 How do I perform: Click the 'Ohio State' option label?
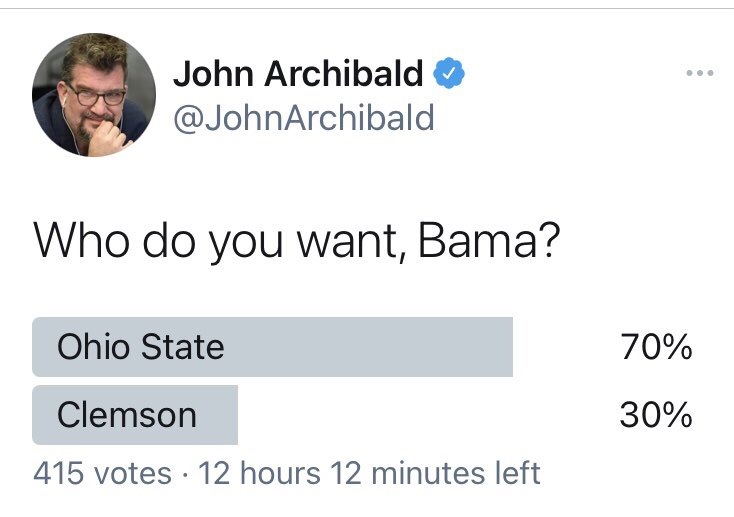coord(140,347)
